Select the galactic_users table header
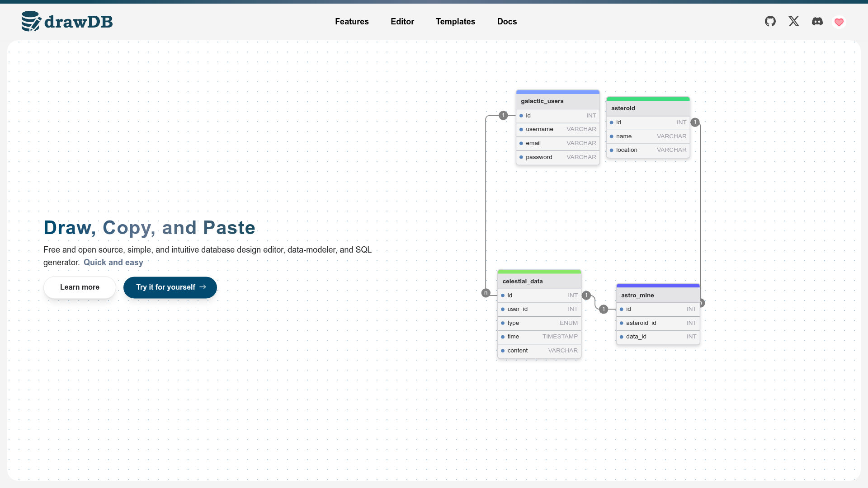The height and width of the screenshot is (488, 868). pos(558,101)
